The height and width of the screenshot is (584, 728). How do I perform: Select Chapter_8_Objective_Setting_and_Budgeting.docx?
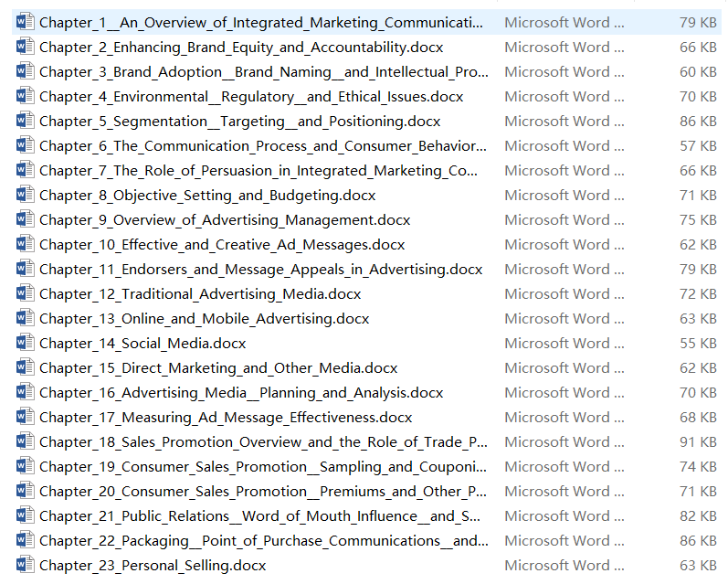207,196
